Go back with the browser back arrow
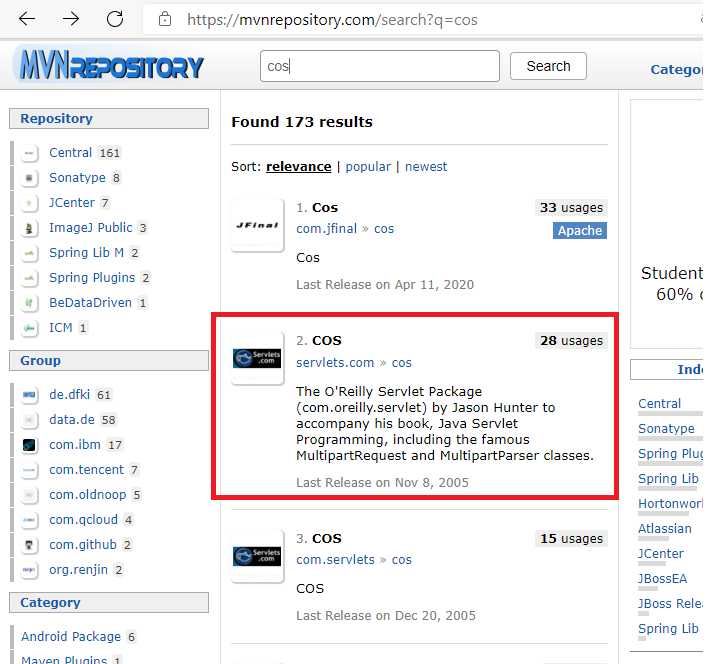Viewport: 708px width, 664px height. coord(27,19)
